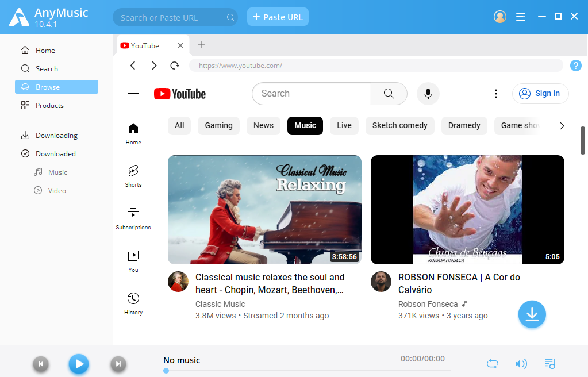Open Home in AnyMusic sidebar
Image resolution: width=588 pixels, height=377 pixels.
[x=57, y=50]
